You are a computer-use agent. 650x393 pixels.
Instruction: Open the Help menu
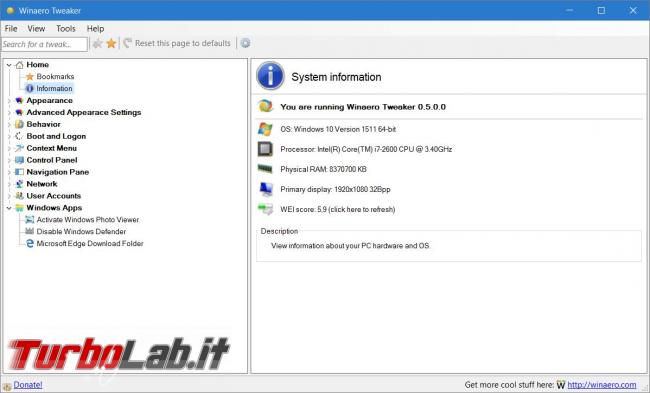pyautogui.click(x=95, y=29)
